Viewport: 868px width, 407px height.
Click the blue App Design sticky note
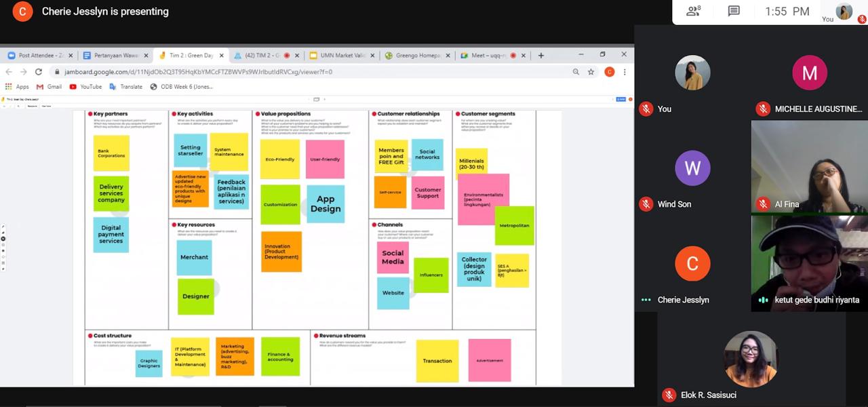click(325, 203)
